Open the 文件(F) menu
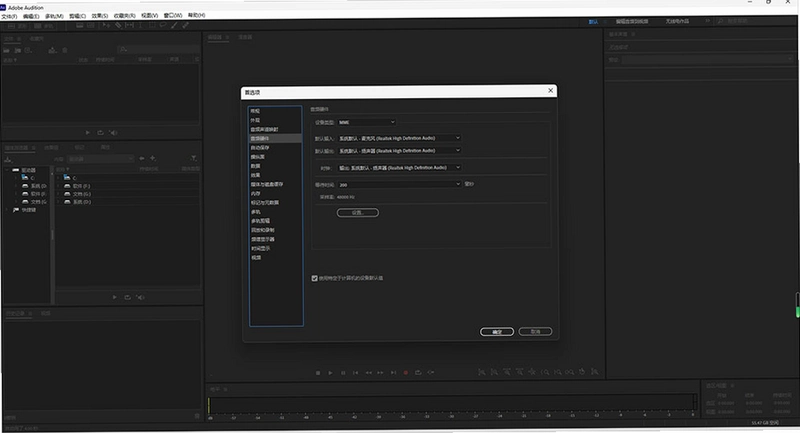 coord(9,16)
